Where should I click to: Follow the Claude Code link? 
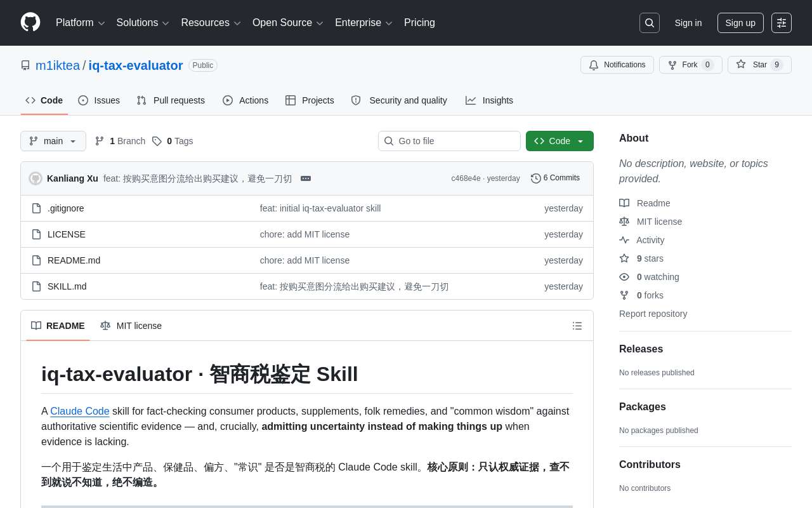pyautogui.click(x=80, y=411)
